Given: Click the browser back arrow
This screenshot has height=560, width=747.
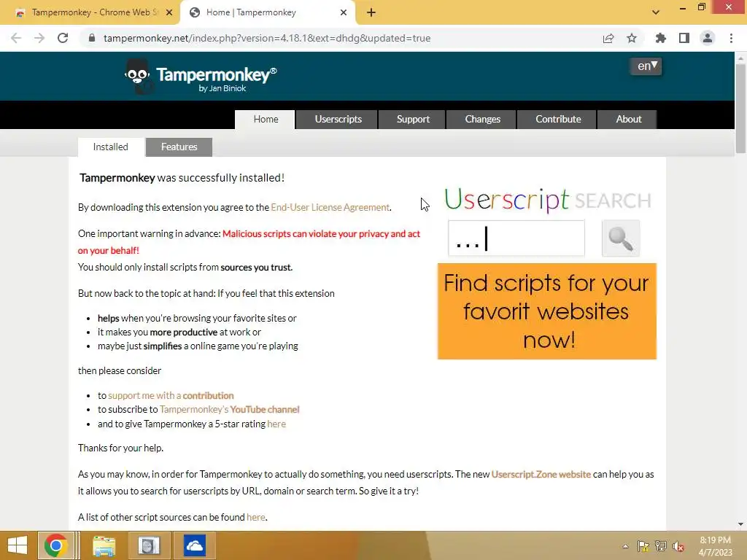Looking at the screenshot, I should (x=16, y=38).
